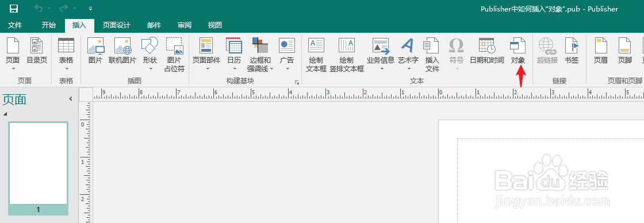Select 绘制竖排文本框 vertical text box
Screen dimensions: 644x223
[347, 55]
